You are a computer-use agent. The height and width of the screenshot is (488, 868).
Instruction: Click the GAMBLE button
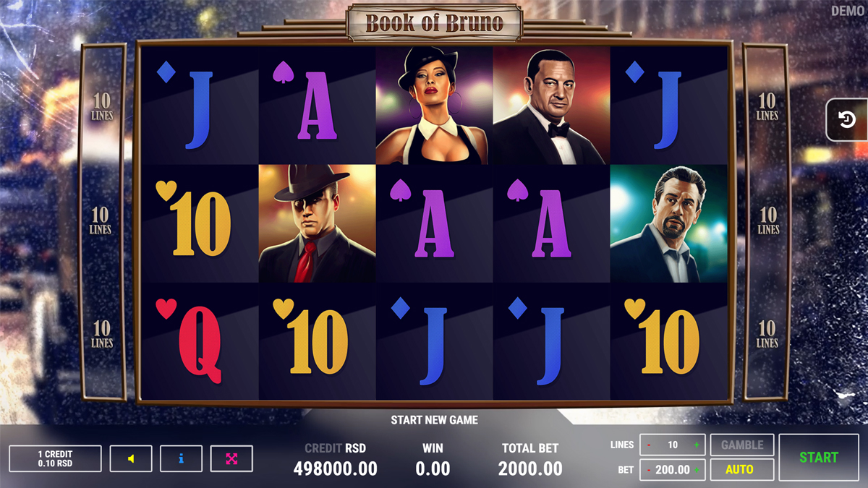point(742,445)
